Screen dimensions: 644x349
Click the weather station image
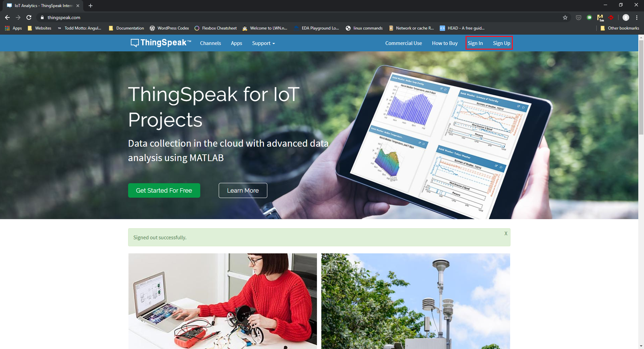[x=416, y=301]
